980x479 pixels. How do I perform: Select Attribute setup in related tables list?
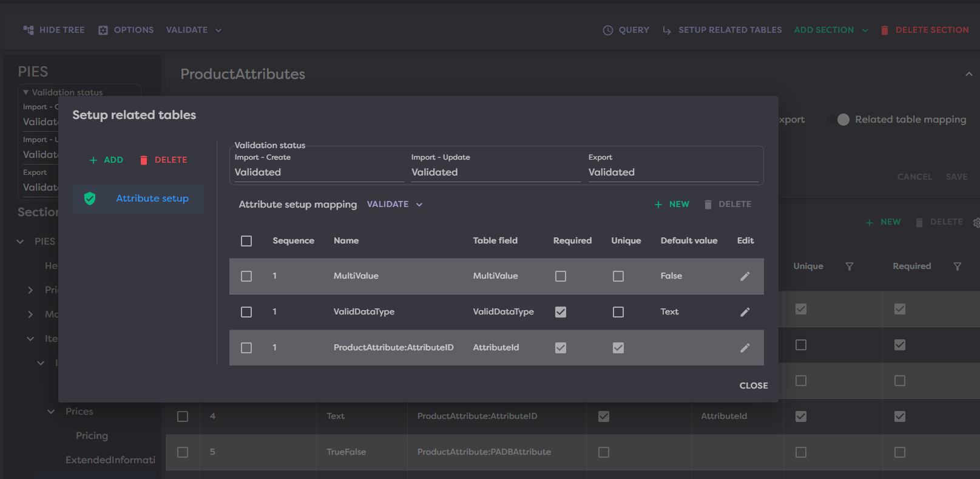point(152,199)
